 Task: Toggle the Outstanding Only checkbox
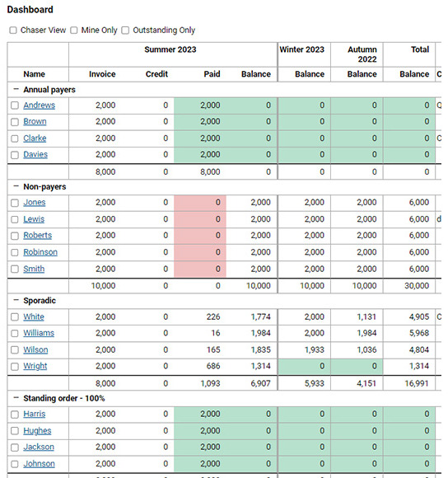(125, 30)
